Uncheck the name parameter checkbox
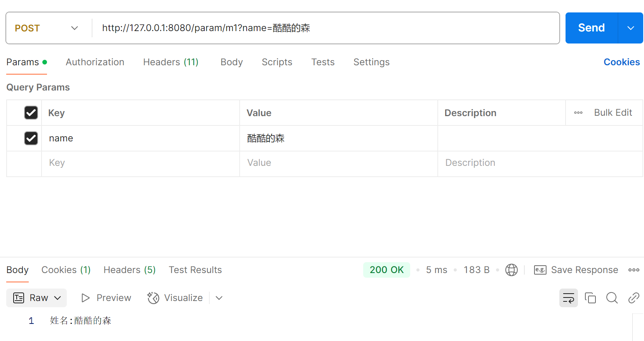 pyautogui.click(x=31, y=138)
